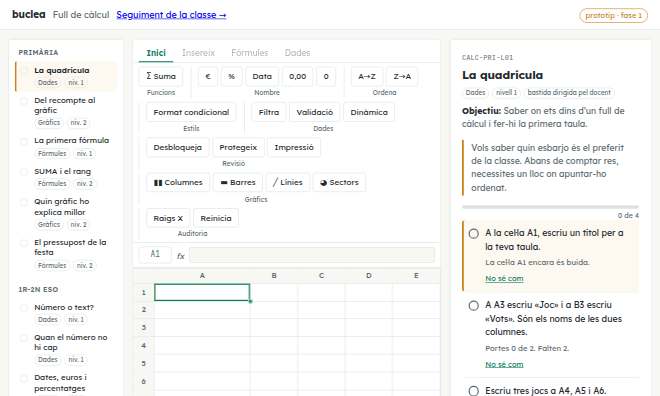Viewport: 660px width, 396px height.
Task: Open lesson 'La quadrícula' in sidebar
Action: pyautogui.click(x=66, y=76)
